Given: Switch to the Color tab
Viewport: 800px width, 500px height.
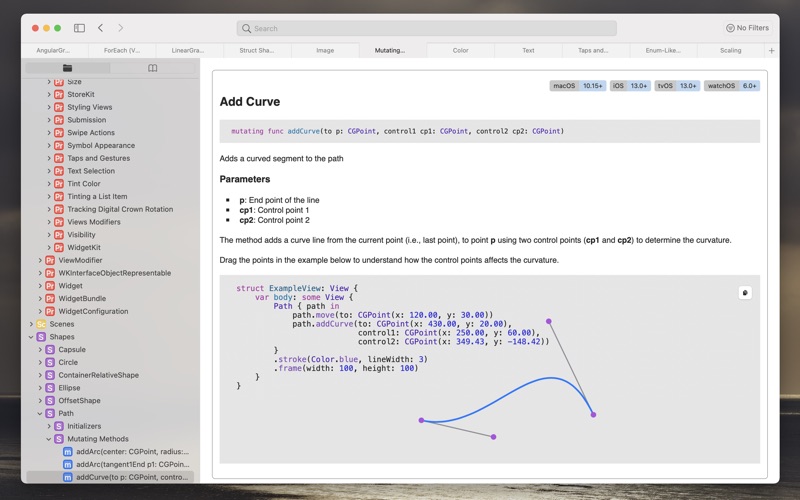Looking at the screenshot, I should (460, 50).
